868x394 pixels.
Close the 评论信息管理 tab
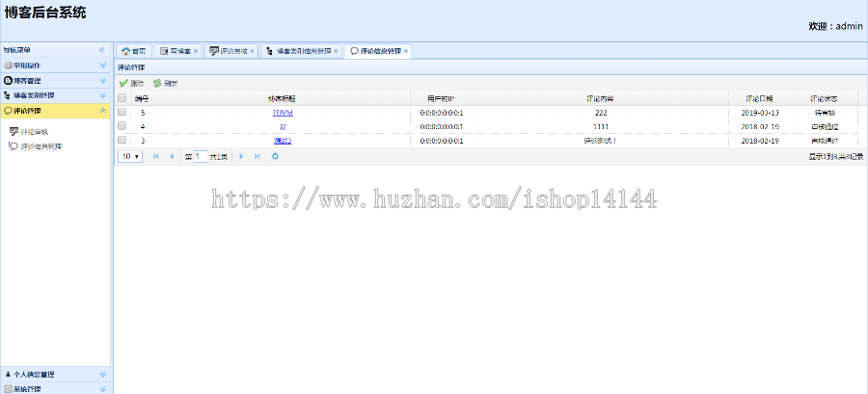point(406,51)
